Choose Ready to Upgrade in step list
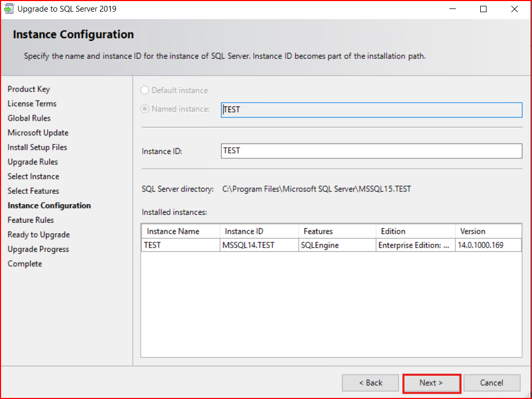This screenshot has height=399, width=532. point(39,235)
